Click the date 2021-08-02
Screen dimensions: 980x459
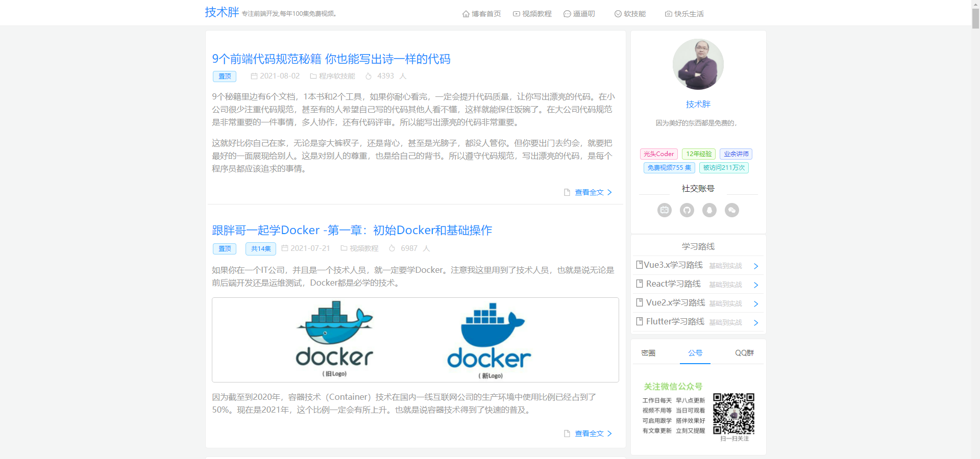[x=280, y=76]
